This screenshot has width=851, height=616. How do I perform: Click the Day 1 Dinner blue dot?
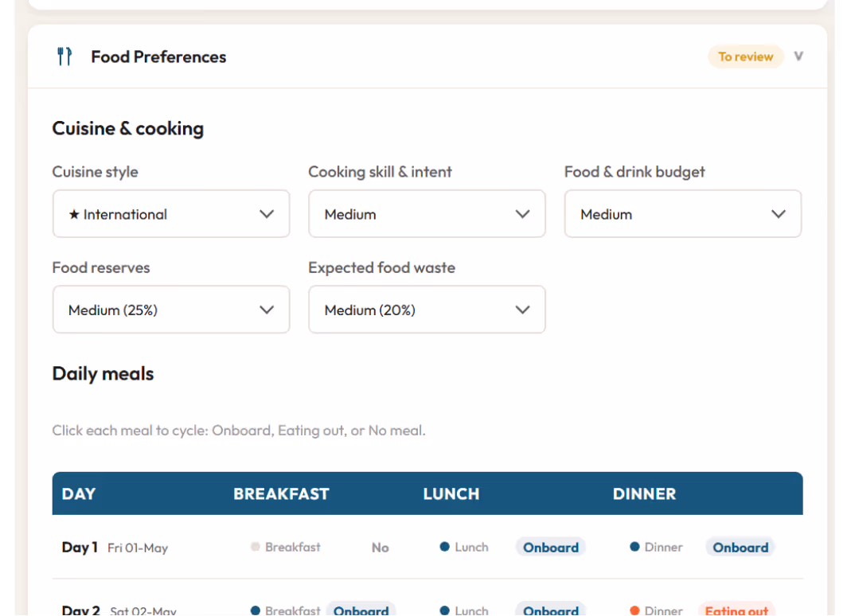634,547
